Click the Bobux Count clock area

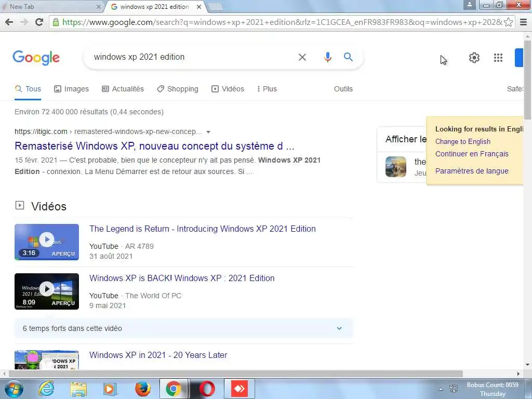click(x=493, y=389)
